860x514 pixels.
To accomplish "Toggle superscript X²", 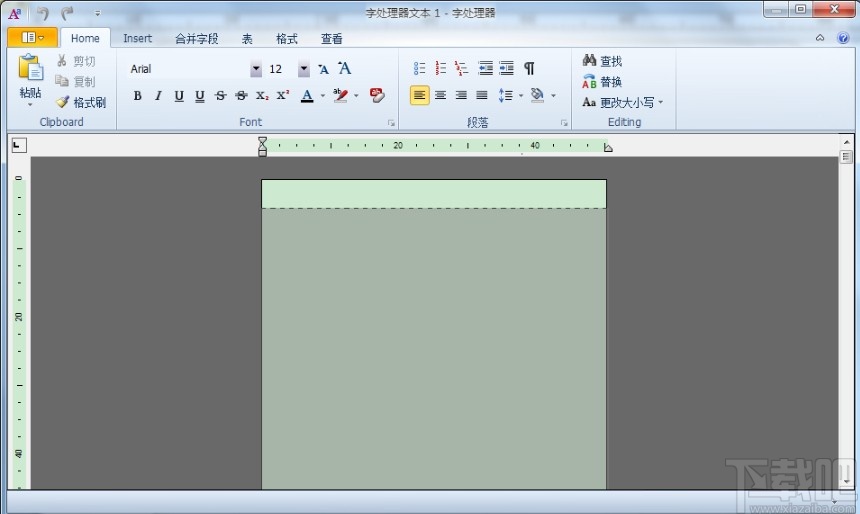I will tap(283, 96).
